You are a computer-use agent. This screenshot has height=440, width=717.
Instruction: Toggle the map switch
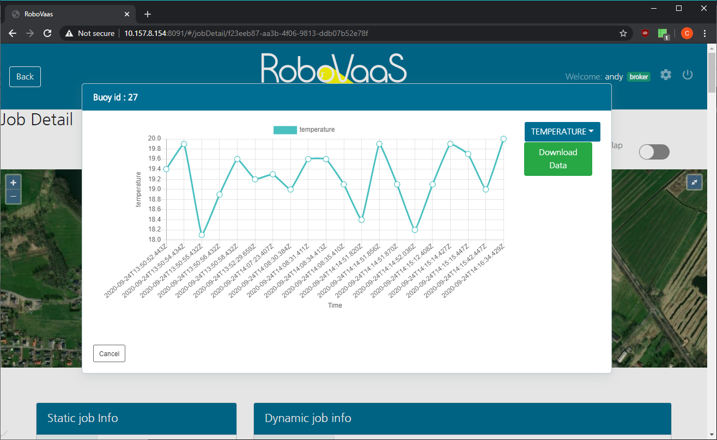654,152
